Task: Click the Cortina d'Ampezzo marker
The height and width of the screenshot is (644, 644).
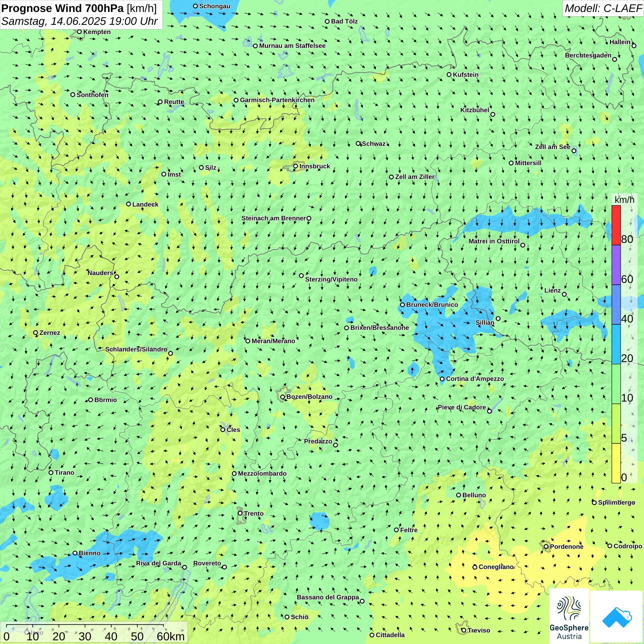Action: point(442,379)
